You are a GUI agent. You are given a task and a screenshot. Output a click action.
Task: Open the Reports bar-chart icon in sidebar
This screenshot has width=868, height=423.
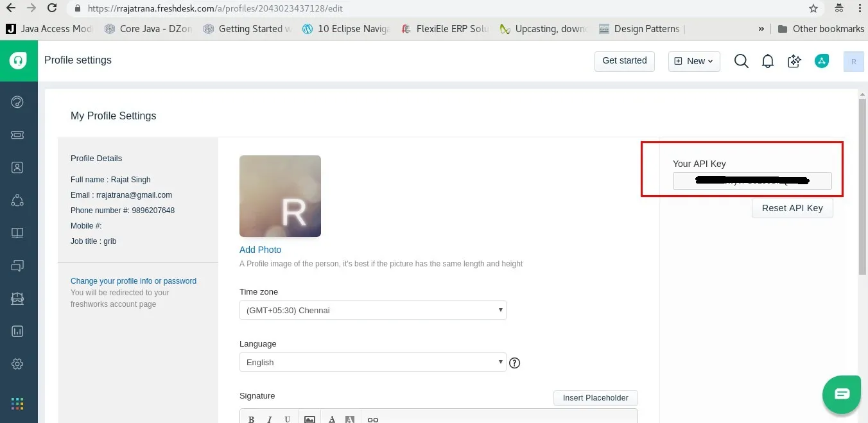[18, 331]
